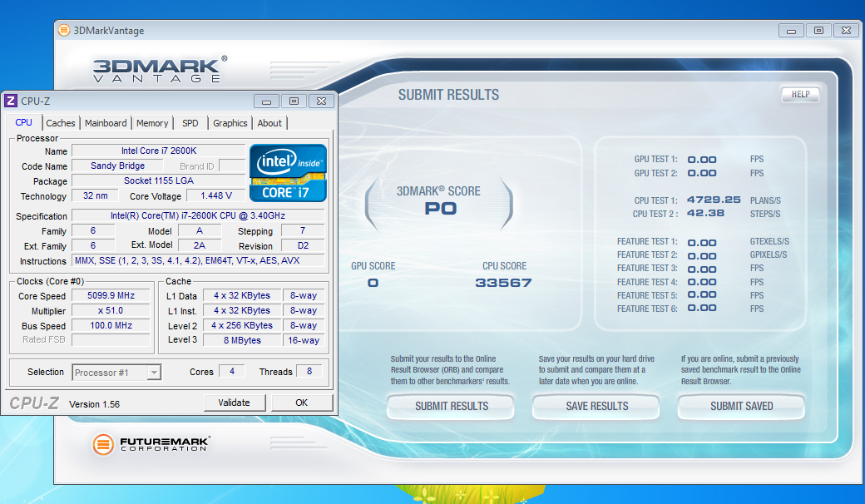
Task: Click the empty Brand ID field
Action: pos(232,166)
